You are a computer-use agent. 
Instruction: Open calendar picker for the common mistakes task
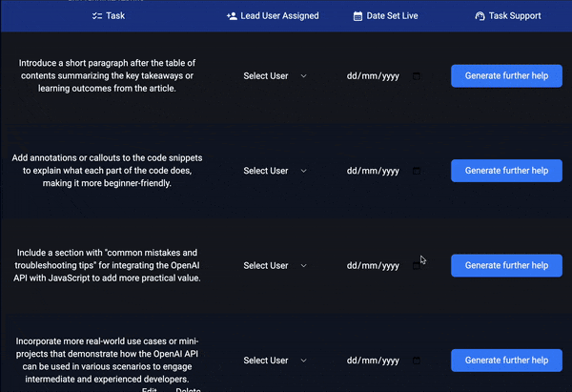[x=417, y=266]
